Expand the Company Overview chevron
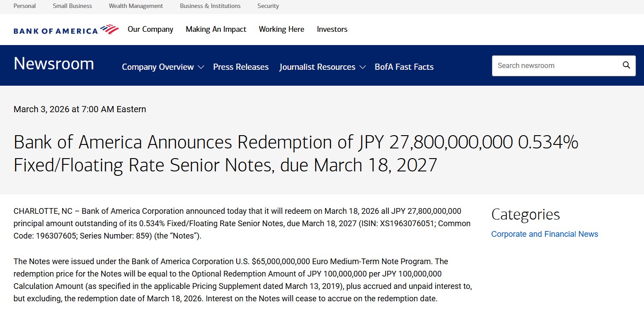Viewport: 644px width, 311px height. [x=201, y=67]
